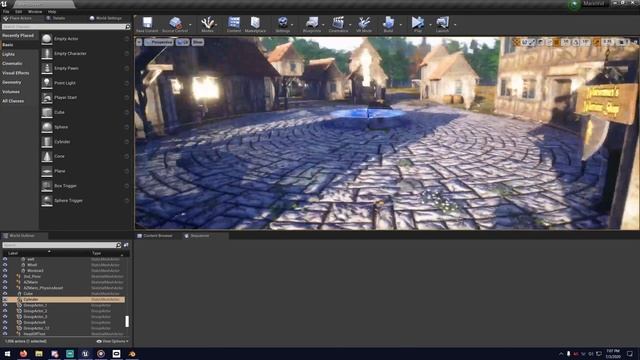Click the Build toolbar icon
Image resolution: width=640 pixels, height=360 pixels.
pyautogui.click(x=388, y=22)
